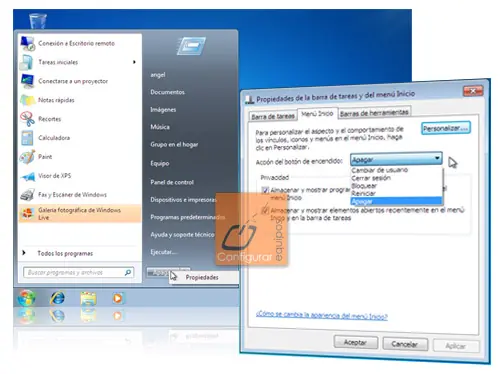Launch the Paint icon
This screenshot has width=500, height=374.
click(x=27, y=157)
